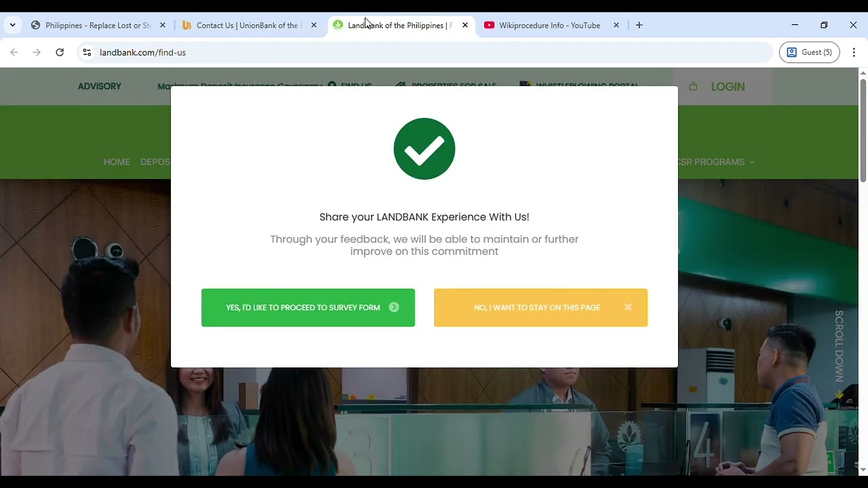The image size is (868, 488).
Task: Close the Landbank of the Philippines tab
Action: pos(465,25)
